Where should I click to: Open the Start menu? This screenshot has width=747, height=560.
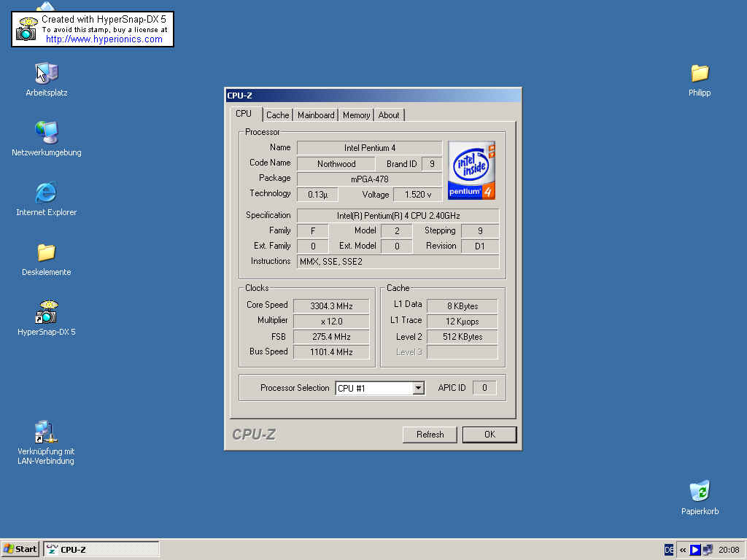tap(20, 549)
